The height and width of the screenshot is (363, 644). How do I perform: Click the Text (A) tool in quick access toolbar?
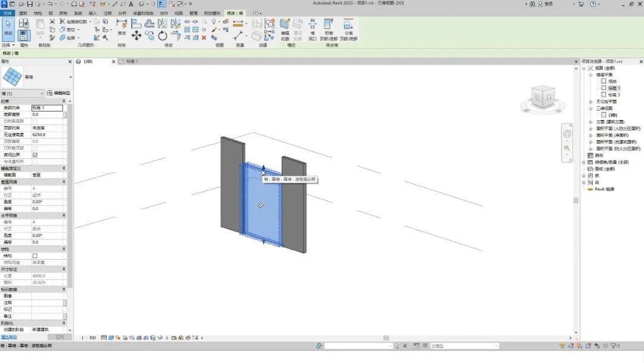pos(131,4)
